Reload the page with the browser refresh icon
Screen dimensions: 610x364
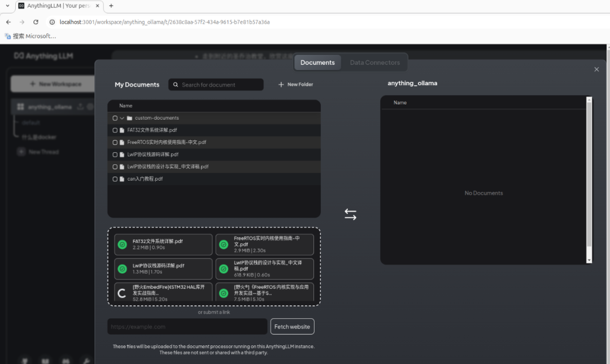36,22
